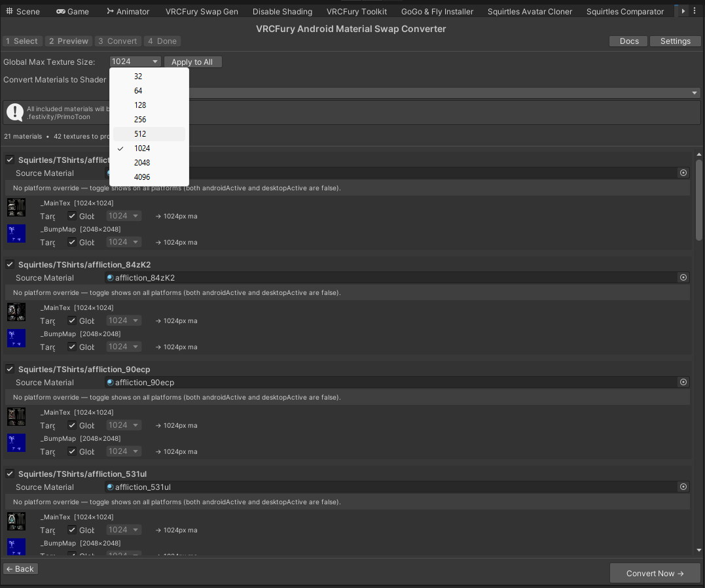Choose 4096 from texture size list
This screenshot has width=705, height=588.
(x=149, y=177)
